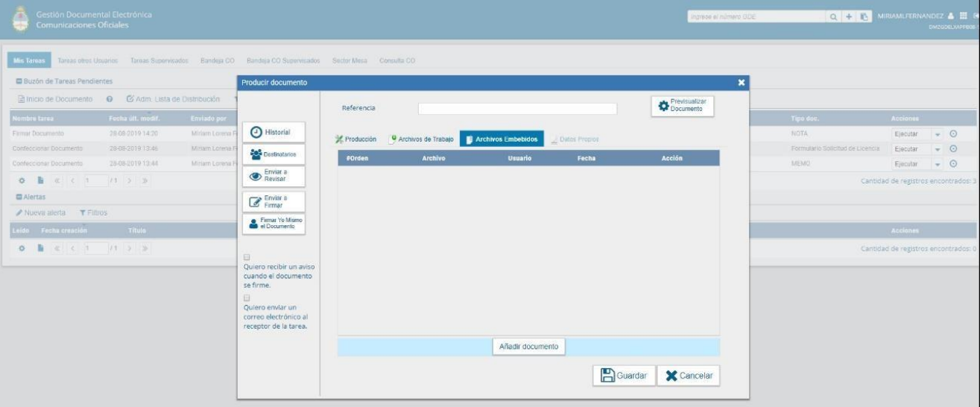Click the Referencia text field
The image size is (980, 407).
[x=517, y=109]
